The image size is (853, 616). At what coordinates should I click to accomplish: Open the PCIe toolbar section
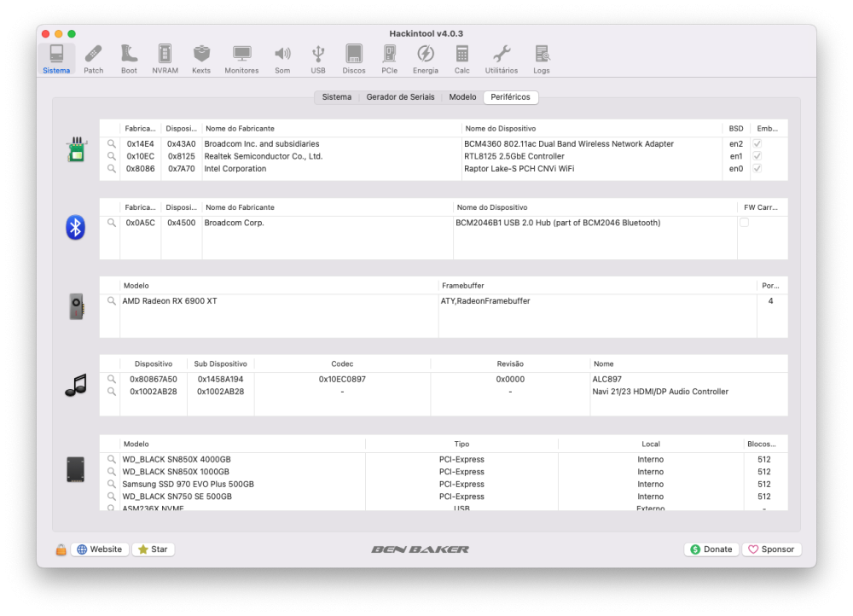click(x=390, y=60)
